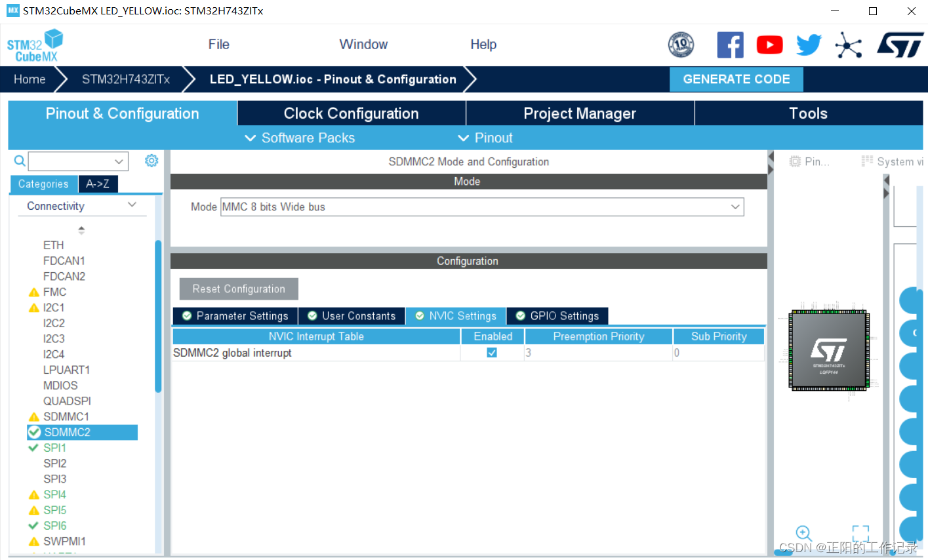Select FDCAN1 peripheral

pos(64,261)
